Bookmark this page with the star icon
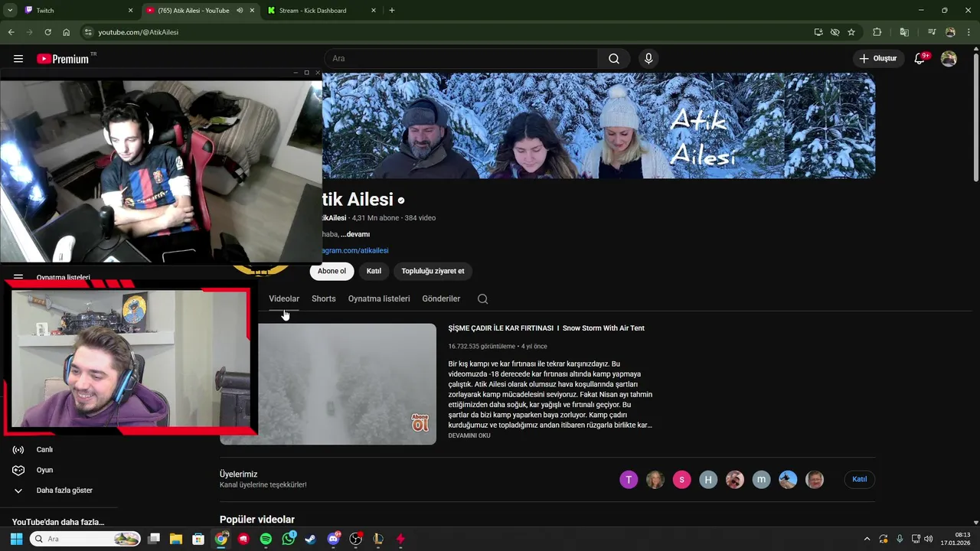The width and height of the screenshot is (980, 551). pyautogui.click(x=851, y=32)
